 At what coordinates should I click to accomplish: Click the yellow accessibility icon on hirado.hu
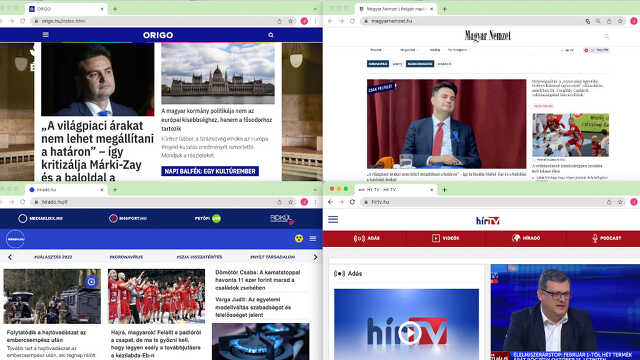(299, 238)
